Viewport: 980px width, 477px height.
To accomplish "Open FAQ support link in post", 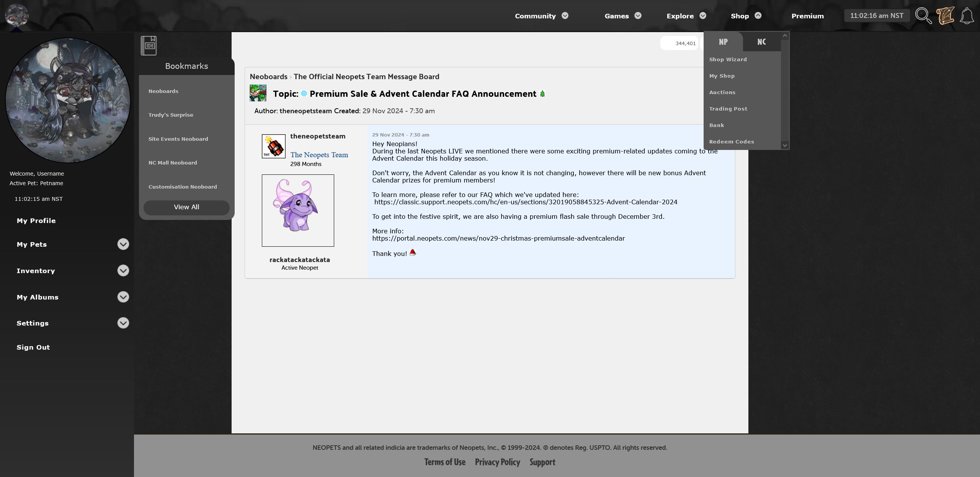I will coord(526,202).
